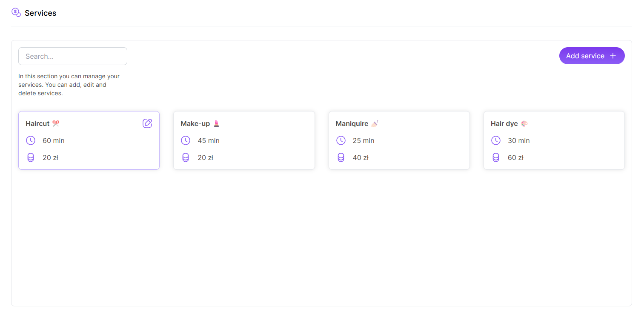644x317 pixels.
Task: Click the clock icon on Haircut card
Action: click(31, 140)
